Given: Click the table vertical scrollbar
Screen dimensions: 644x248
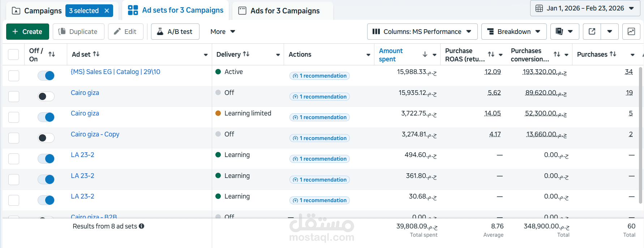Looking at the screenshot, I should click(x=641, y=135).
